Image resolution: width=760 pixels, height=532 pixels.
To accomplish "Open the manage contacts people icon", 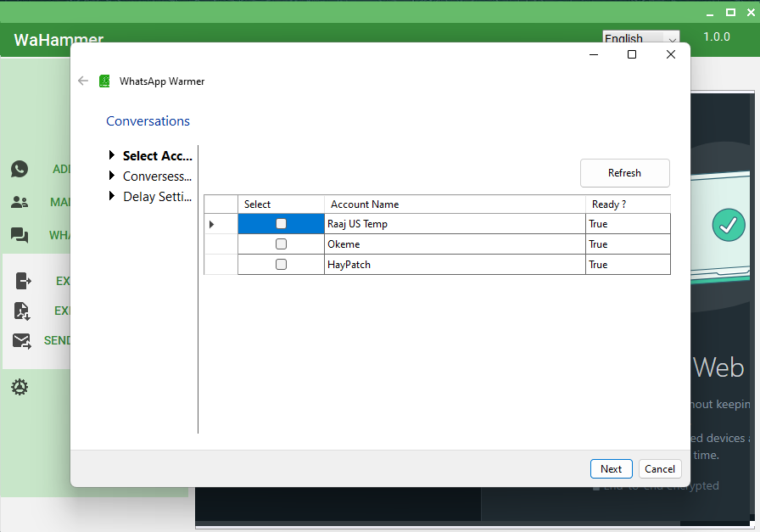I will tap(20, 202).
